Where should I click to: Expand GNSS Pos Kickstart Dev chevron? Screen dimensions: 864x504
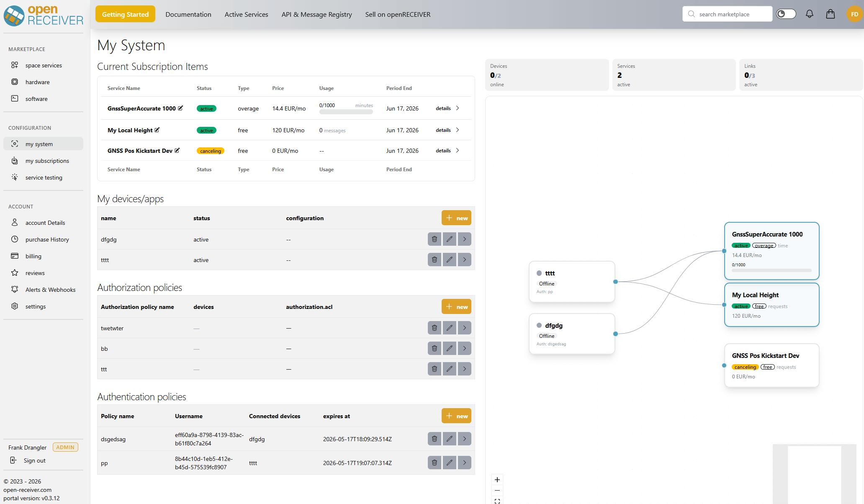pos(458,150)
